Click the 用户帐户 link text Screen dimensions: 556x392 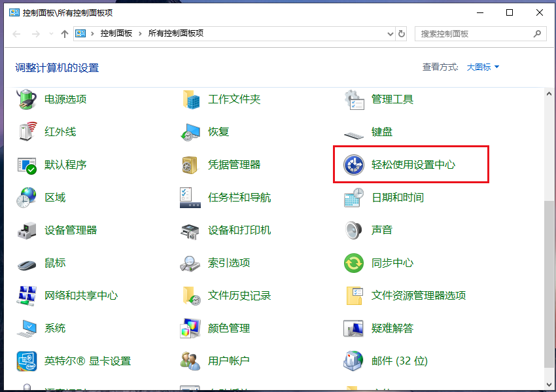coord(229,361)
